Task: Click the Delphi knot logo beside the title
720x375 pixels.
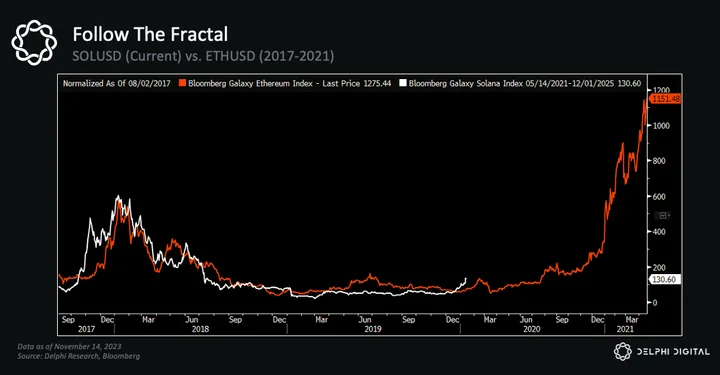Action: (x=34, y=42)
